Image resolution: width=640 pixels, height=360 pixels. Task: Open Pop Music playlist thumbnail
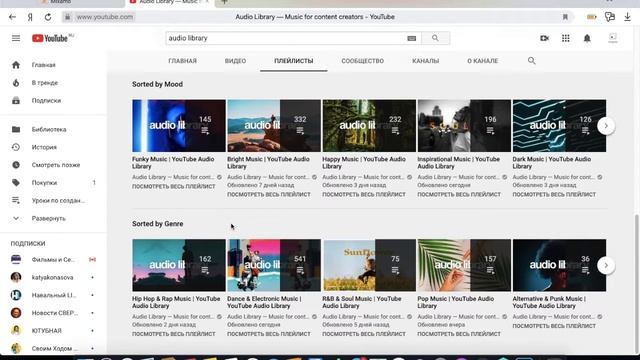[464, 265]
